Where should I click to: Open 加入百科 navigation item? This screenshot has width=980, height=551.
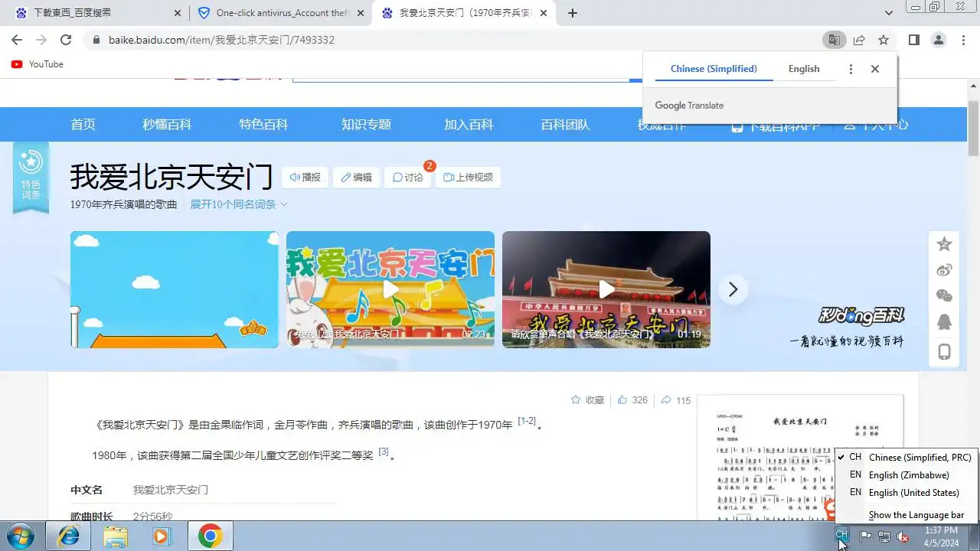coord(469,125)
